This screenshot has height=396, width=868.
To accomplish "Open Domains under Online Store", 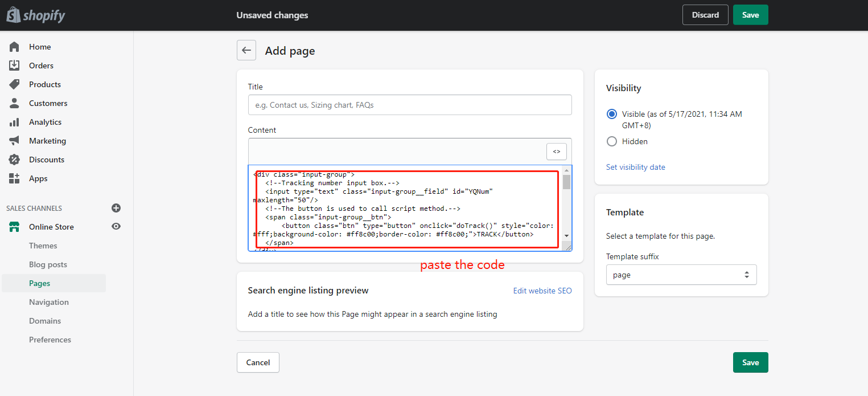I will click(x=45, y=321).
